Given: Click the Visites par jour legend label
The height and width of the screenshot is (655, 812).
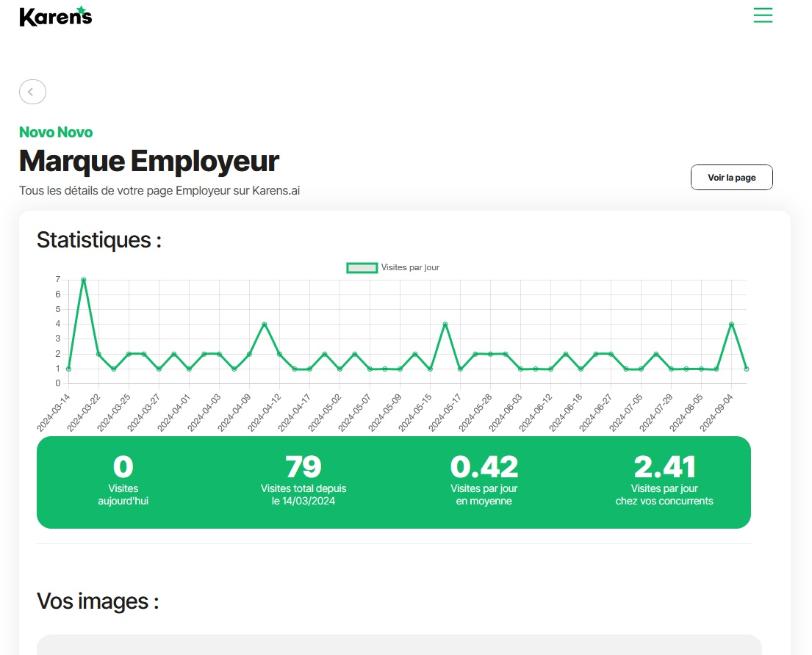Looking at the screenshot, I should coord(410,267).
